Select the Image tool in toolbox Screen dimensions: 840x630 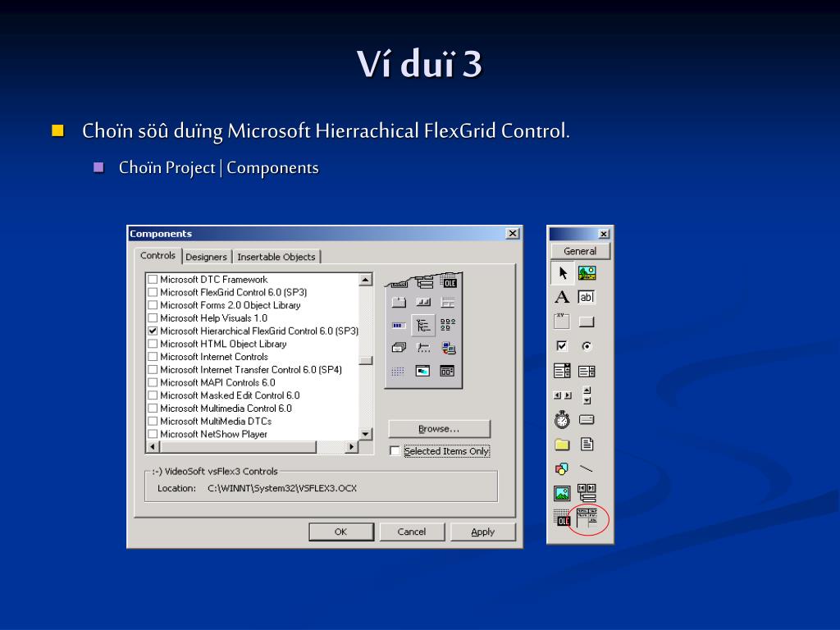click(x=562, y=493)
